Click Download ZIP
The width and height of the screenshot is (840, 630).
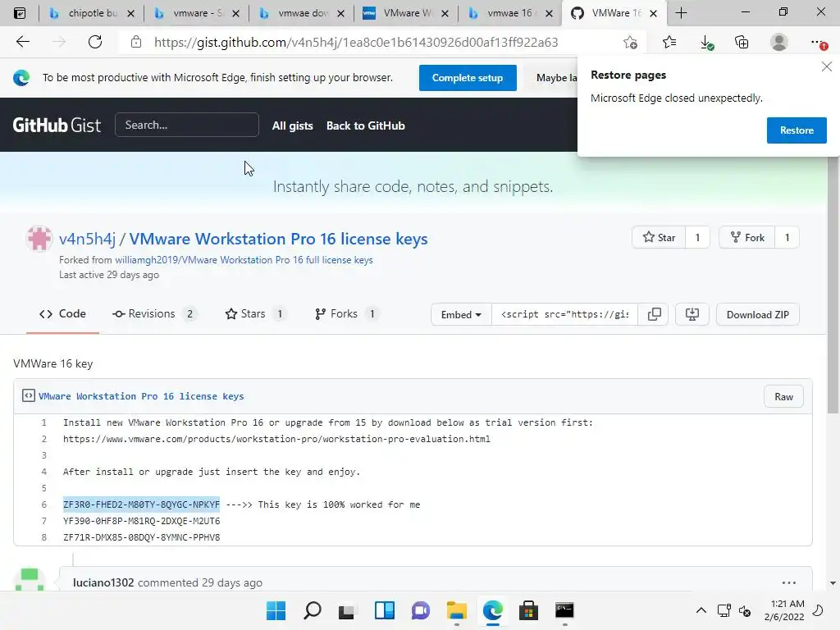coord(757,314)
